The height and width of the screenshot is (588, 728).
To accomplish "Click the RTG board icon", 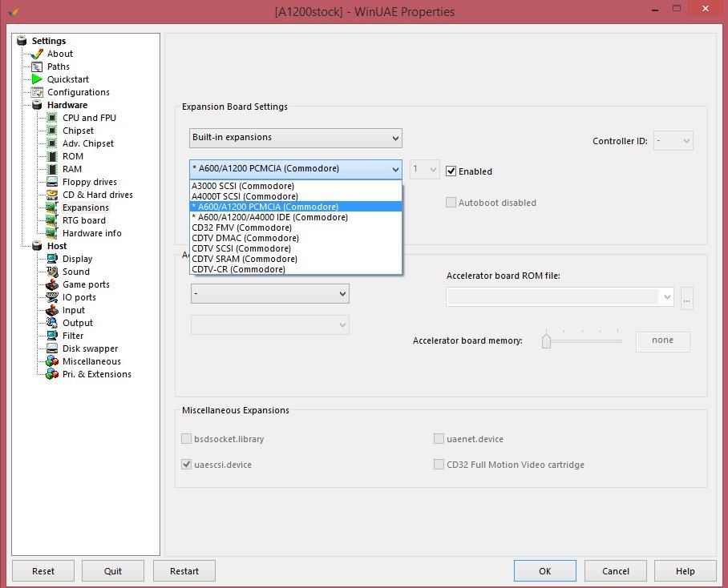I will pos(52,220).
